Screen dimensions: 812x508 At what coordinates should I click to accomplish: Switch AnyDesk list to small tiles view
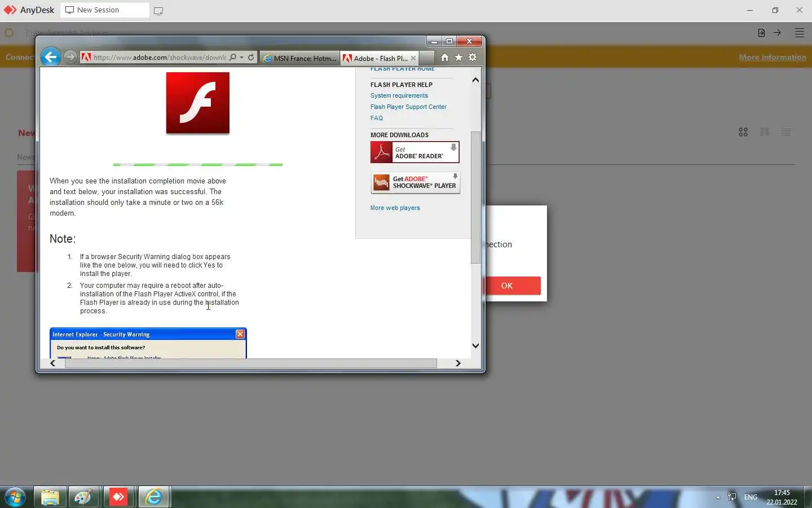click(765, 132)
